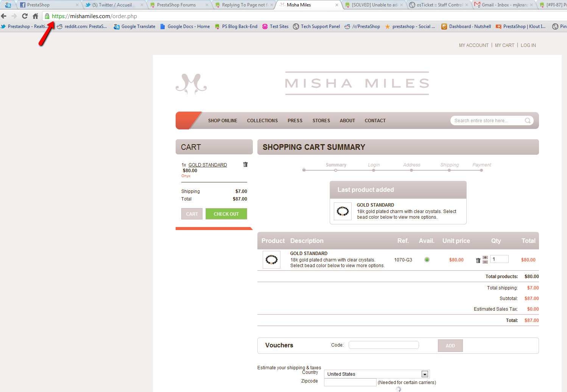567x392 pixels.
Task: Open the COLLECTIONS menu
Action: 262,121
